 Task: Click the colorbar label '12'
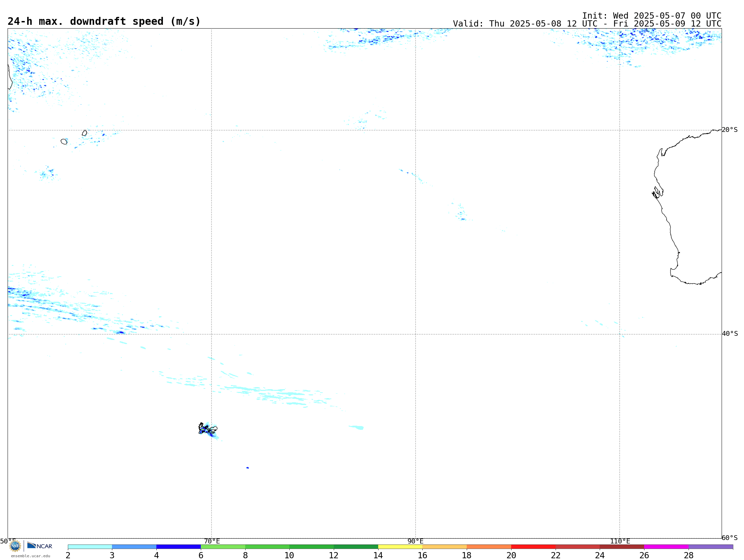334,556
